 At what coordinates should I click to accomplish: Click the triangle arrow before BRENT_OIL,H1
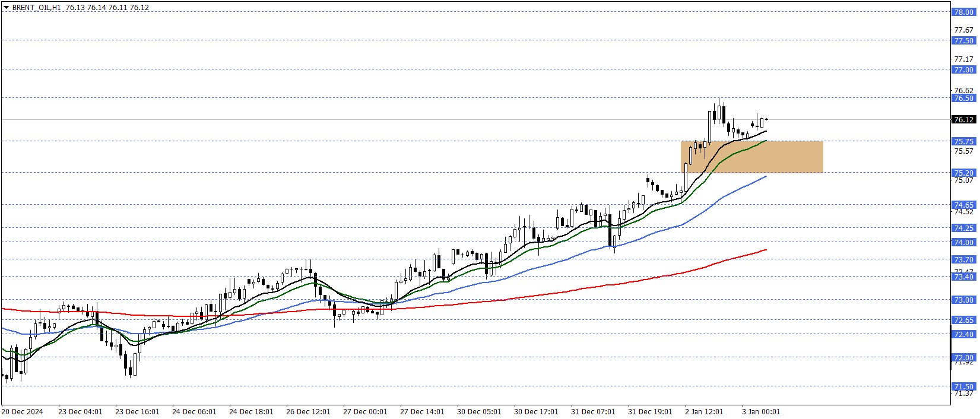point(7,8)
